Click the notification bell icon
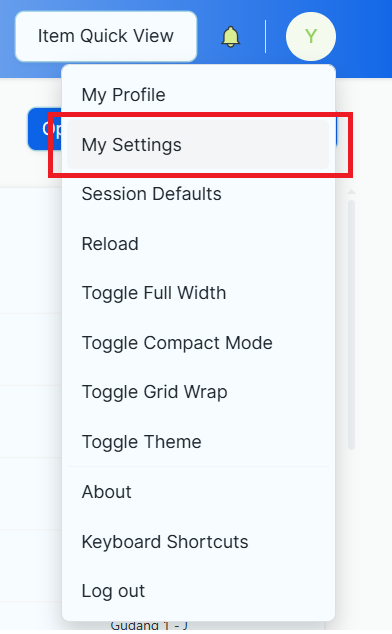Image resolution: width=392 pixels, height=634 pixels. (x=231, y=37)
